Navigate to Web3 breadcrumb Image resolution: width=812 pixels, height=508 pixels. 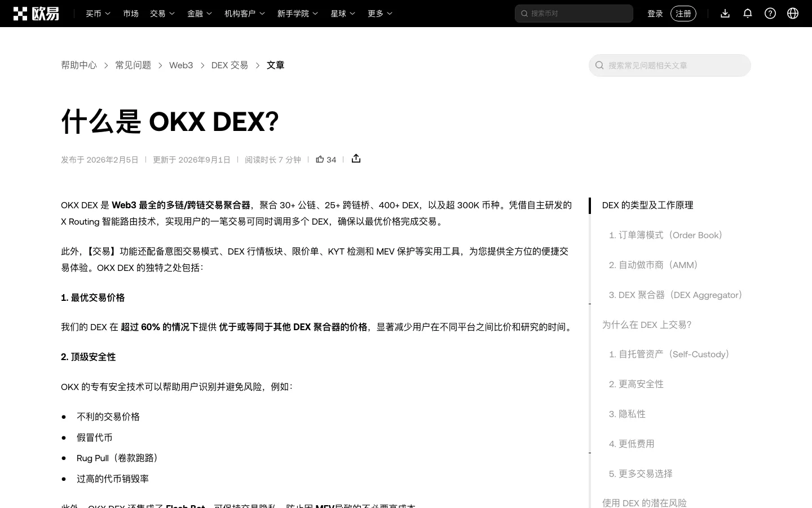tap(181, 65)
